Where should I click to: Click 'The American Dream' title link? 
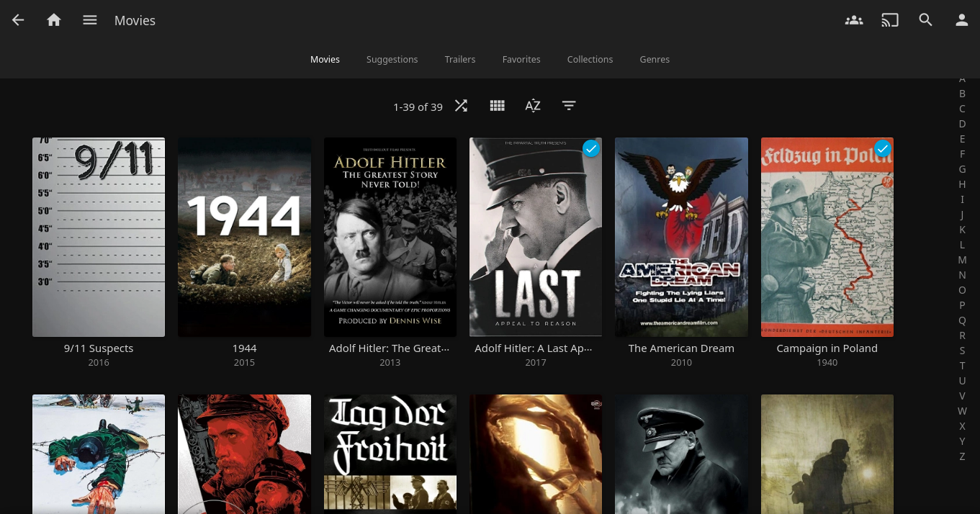[681, 348]
